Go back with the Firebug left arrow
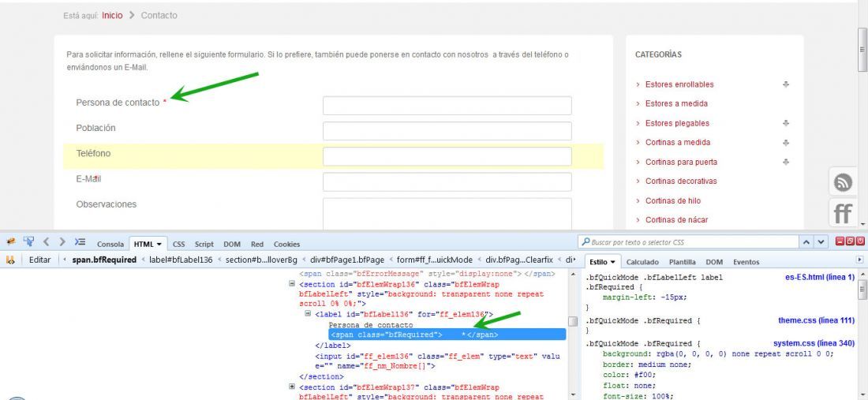 (47, 241)
